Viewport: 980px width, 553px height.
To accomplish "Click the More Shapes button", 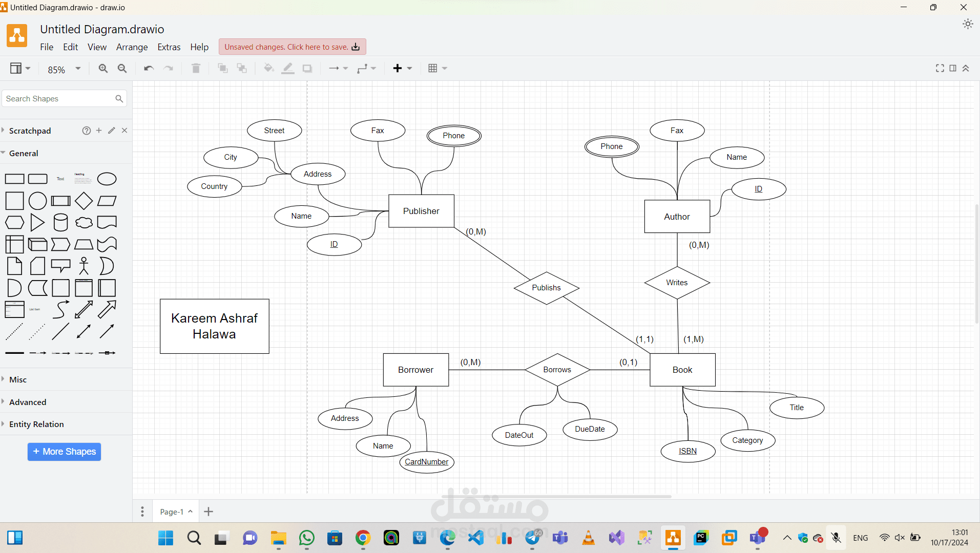I will click(64, 452).
